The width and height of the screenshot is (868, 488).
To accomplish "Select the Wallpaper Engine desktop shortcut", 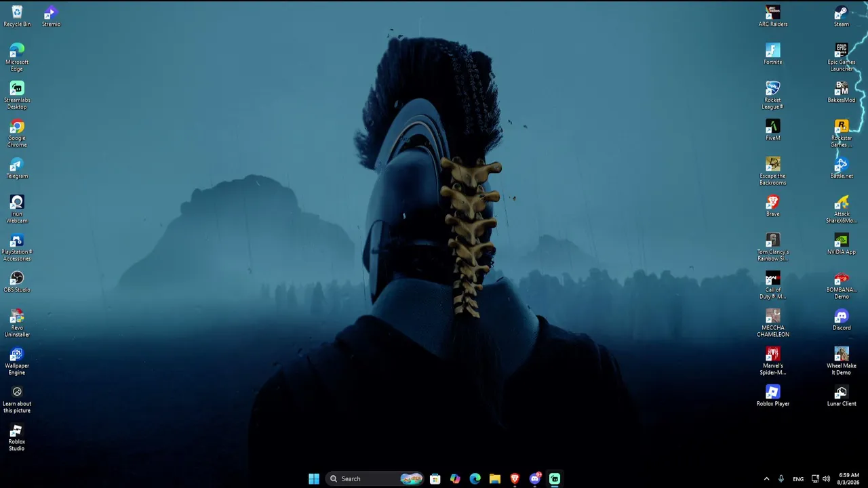I will coord(17,361).
